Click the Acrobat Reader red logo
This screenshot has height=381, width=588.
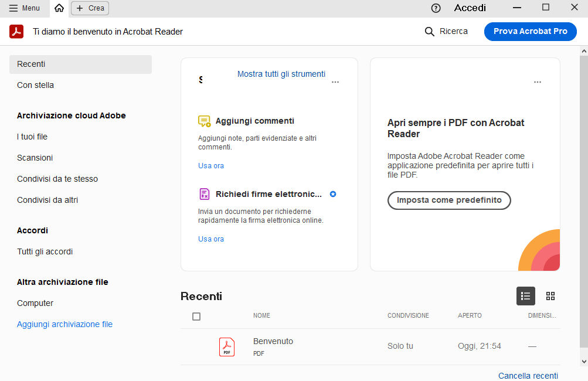[x=16, y=32]
